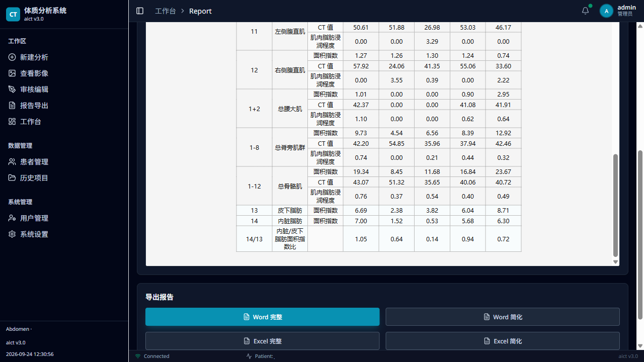644x362 pixels.
Task: Click the 查看影像 image icon
Action: tap(12, 73)
